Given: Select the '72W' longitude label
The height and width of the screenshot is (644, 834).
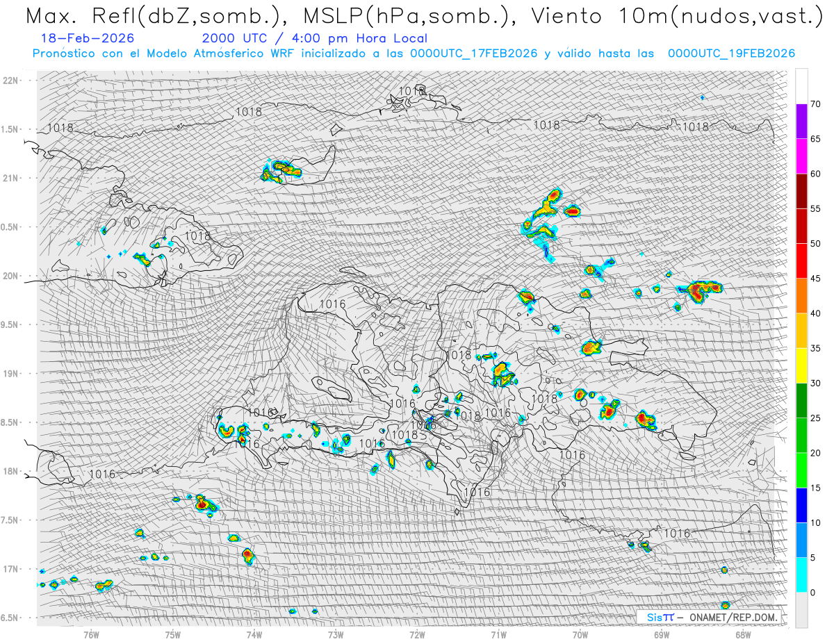Looking at the screenshot, I should coord(417,634).
